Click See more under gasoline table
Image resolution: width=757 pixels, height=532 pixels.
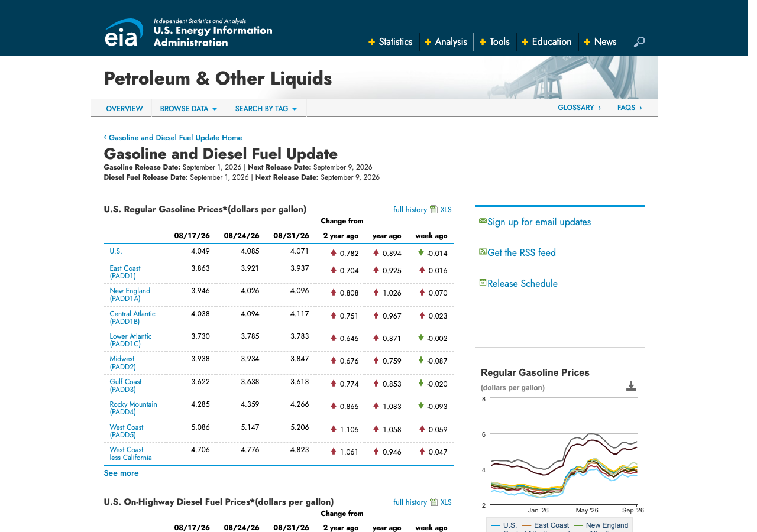coord(121,473)
